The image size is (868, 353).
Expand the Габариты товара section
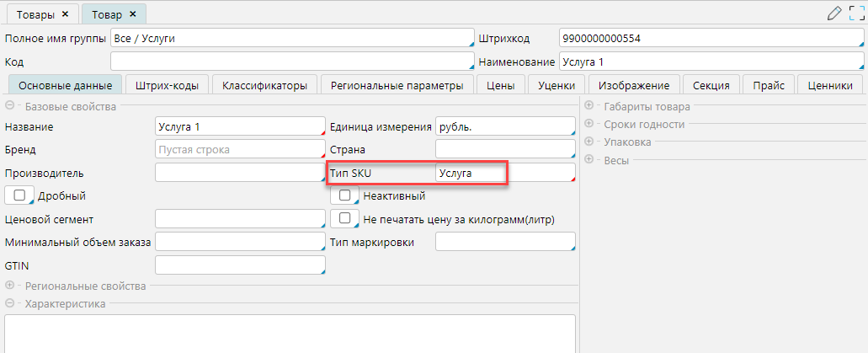(588, 106)
